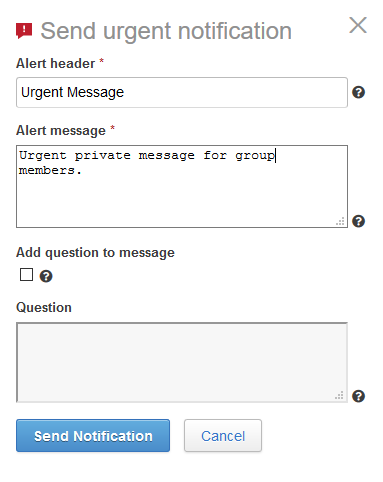Viewport: 383px width, 482px height.
Task: Enable the Add question to message checkbox
Action: [26, 275]
